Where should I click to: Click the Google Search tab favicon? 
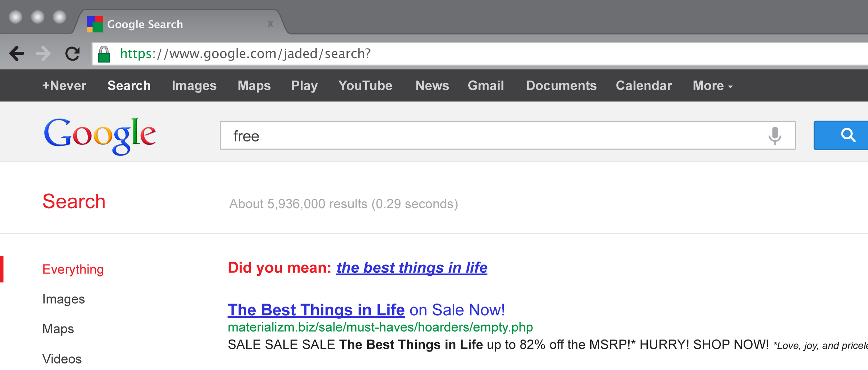(95, 24)
